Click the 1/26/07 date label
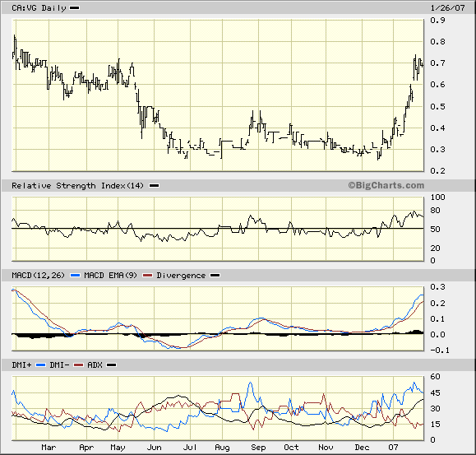 [448, 8]
